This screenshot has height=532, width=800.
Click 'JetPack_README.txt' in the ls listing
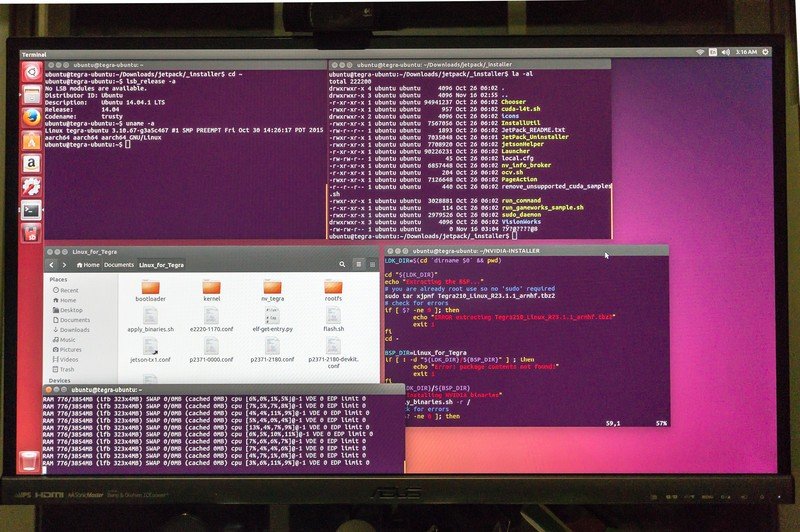coord(533,130)
